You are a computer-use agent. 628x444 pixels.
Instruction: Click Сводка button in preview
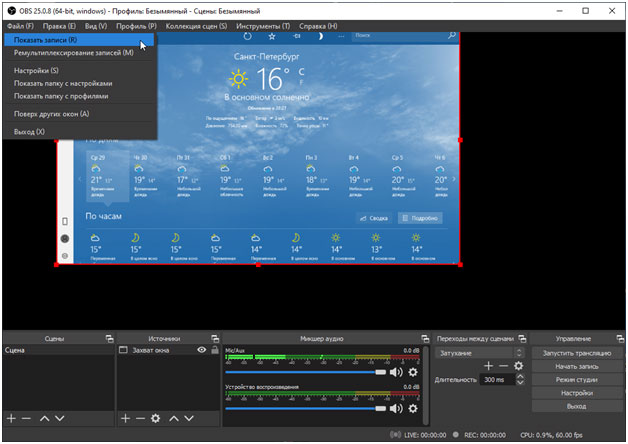[x=374, y=218]
